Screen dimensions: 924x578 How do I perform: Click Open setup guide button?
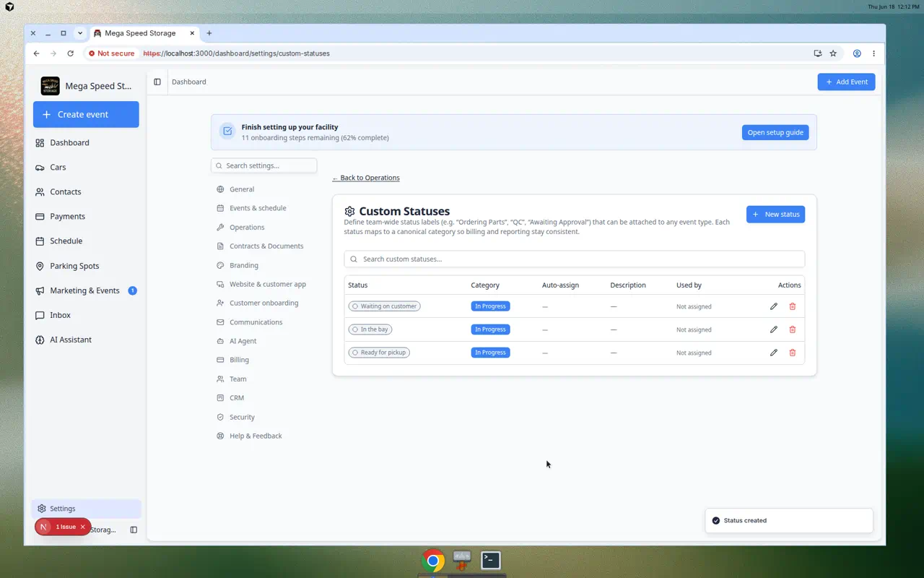[775, 132]
